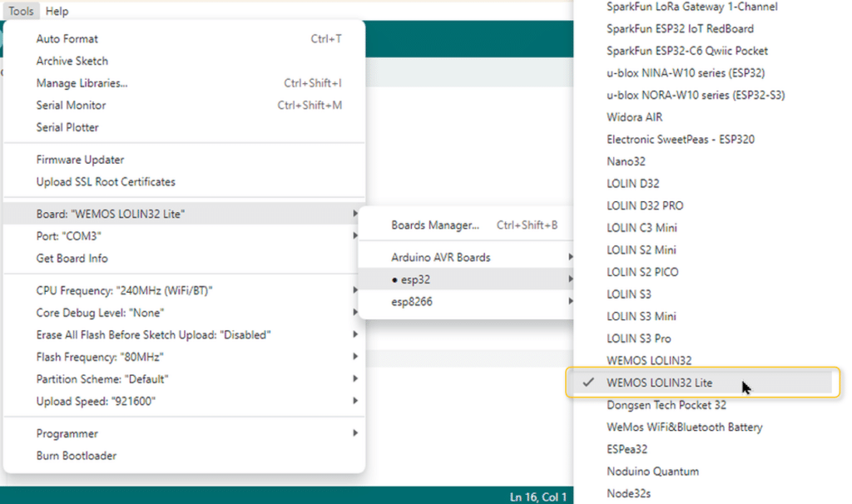Expand the Core Debug Level submenu
852x504 pixels.
pyautogui.click(x=184, y=313)
